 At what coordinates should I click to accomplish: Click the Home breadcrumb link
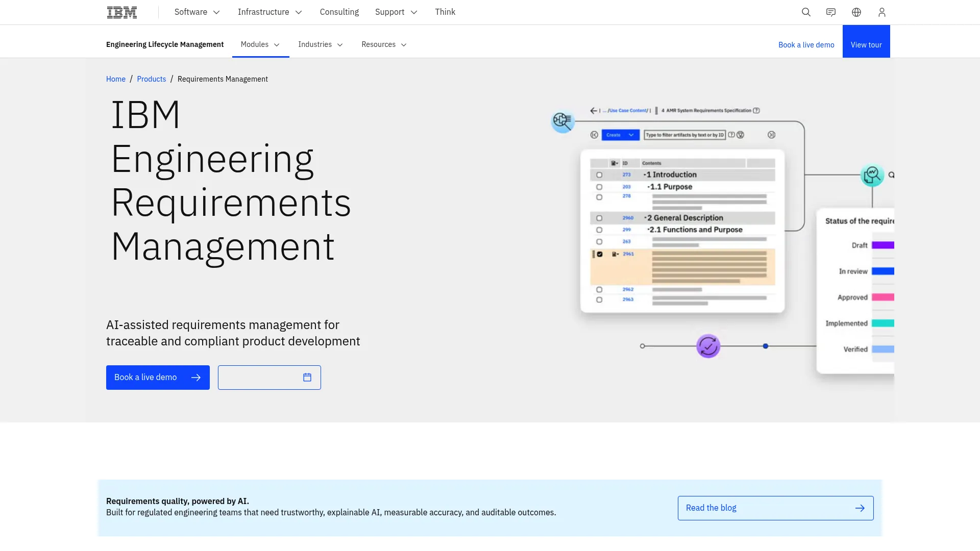coord(116,79)
